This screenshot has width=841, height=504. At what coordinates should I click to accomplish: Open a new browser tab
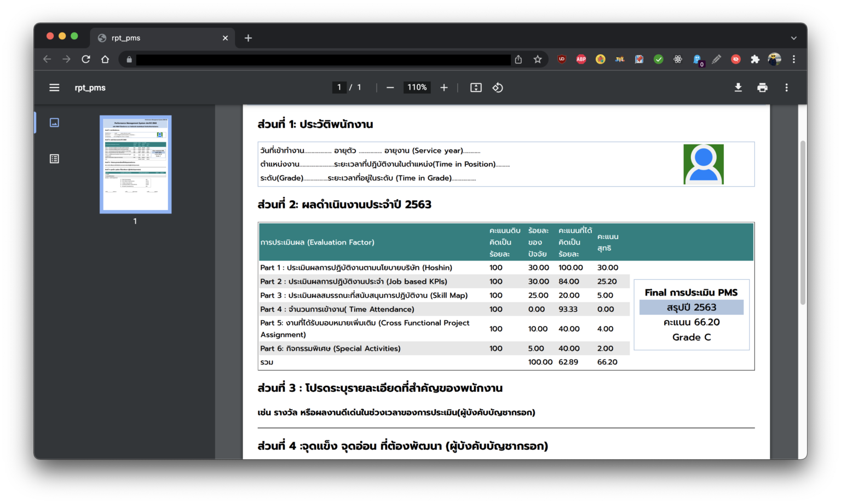point(248,38)
